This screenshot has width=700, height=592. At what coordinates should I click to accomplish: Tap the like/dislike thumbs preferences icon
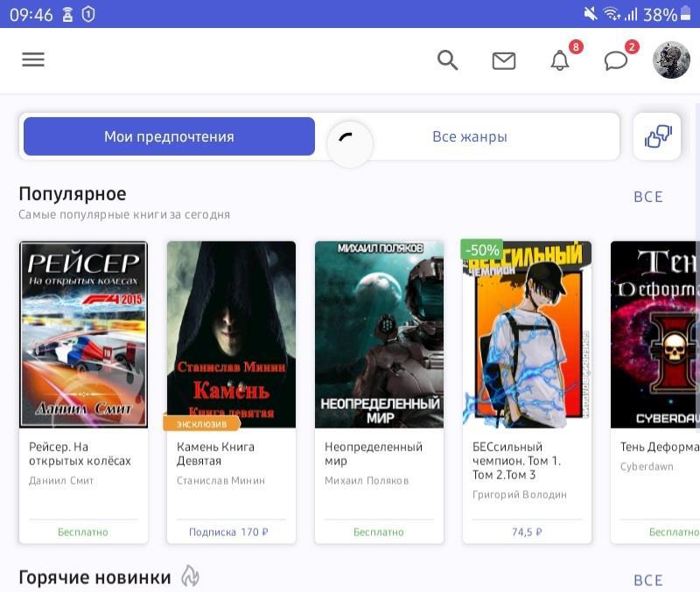(x=657, y=136)
